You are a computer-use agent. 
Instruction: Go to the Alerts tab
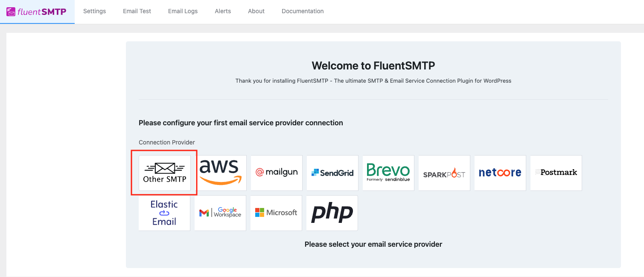[223, 11]
